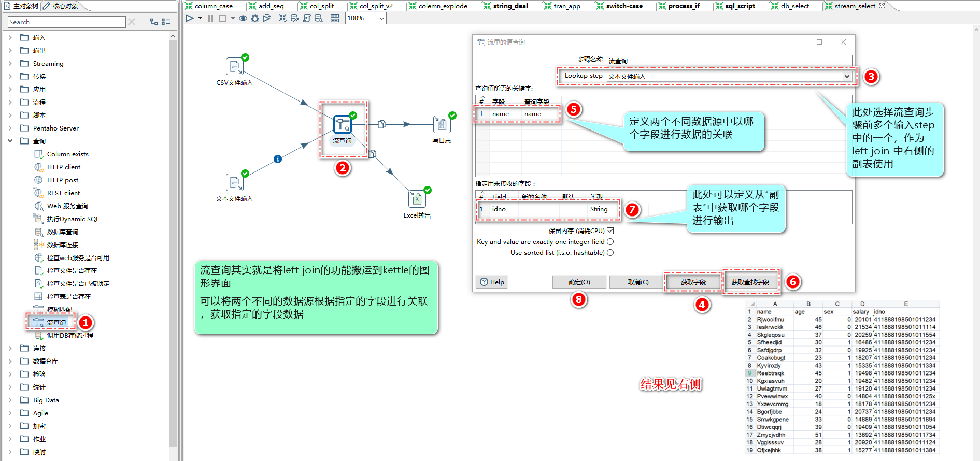980x461 pixels.
Task: Toggle 保留内存 (消耗CPU) checkbox
Action: (610, 230)
